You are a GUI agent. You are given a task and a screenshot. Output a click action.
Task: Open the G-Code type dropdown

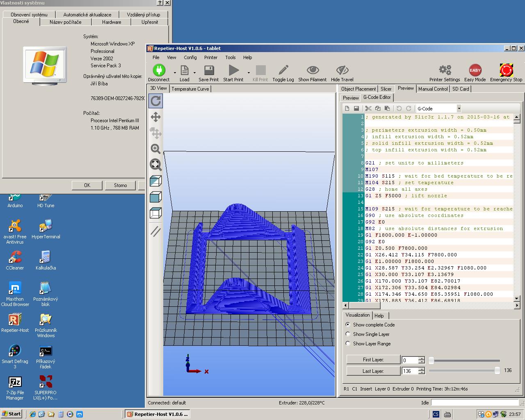(x=459, y=109)
